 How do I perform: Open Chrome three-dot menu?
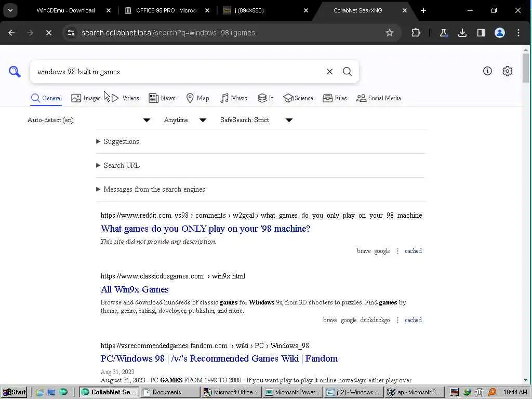(x=518, y=33)
